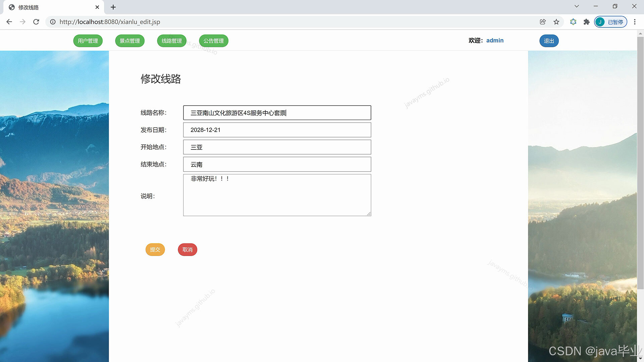Screen dimensions: 644x362
Task: Click the browser forward arrow
Action: [22, 22]
